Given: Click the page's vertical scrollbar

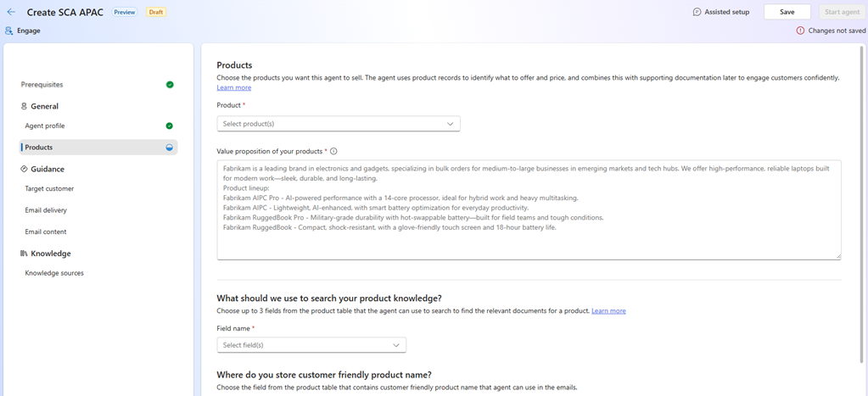Looking at the screenshot, I should pos(862,212).
